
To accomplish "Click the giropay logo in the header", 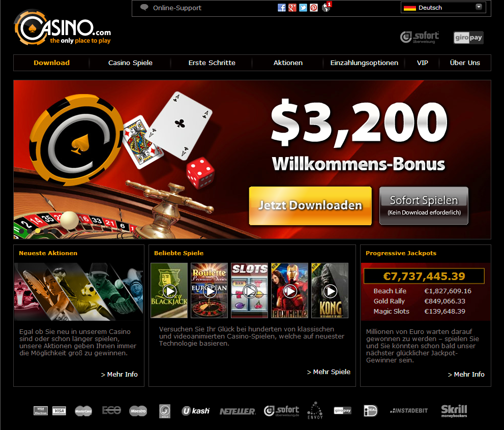I will point(468,38).
